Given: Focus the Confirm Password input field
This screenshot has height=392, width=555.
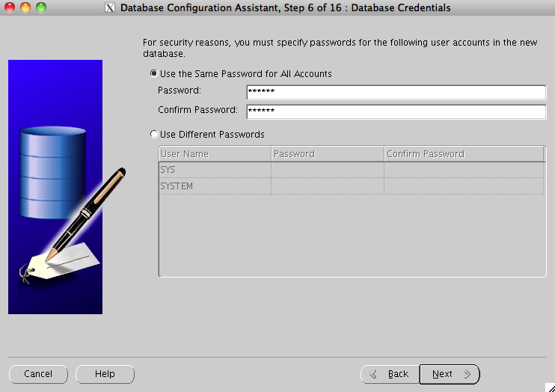Looking at the screenshot, I should click(396, 111).
